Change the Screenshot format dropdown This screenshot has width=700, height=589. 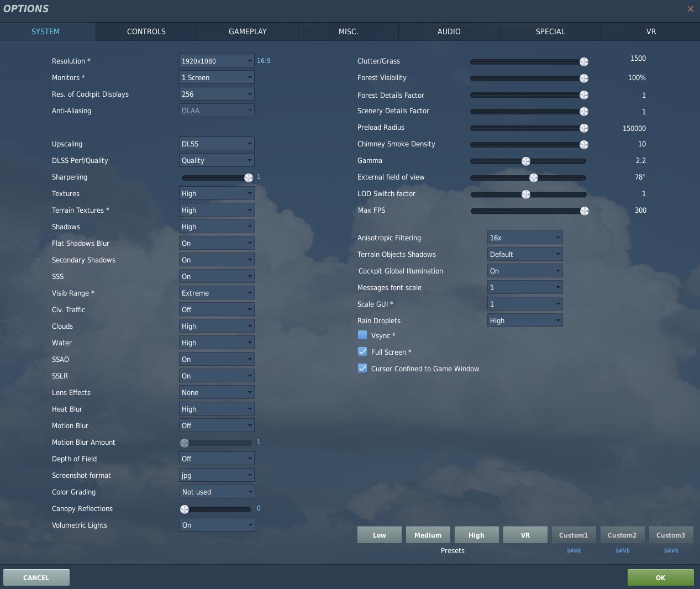pyautogui.click(x=217, y=475)
